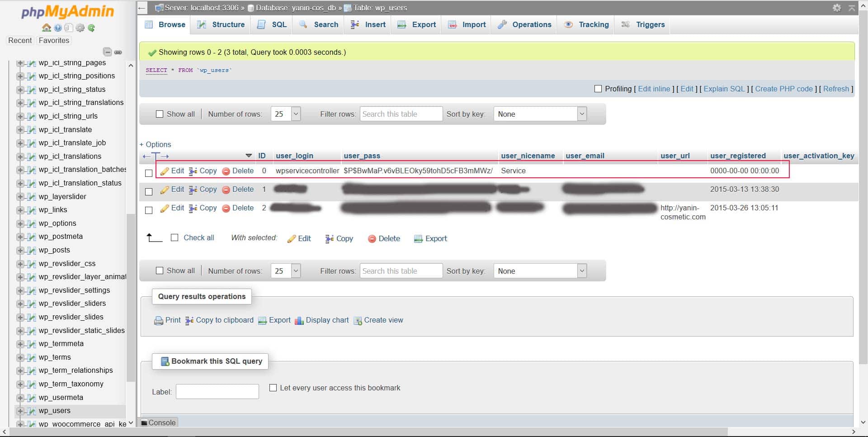The width and height of the screenshot is (868, 437).
Task: Open the Favorites tables button
Action: coord(54,40)
